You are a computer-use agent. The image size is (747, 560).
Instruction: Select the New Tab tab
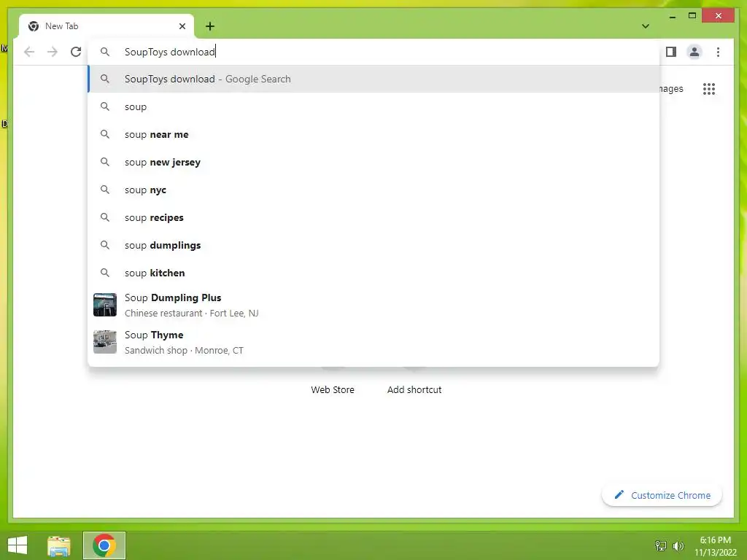(107, 26)
